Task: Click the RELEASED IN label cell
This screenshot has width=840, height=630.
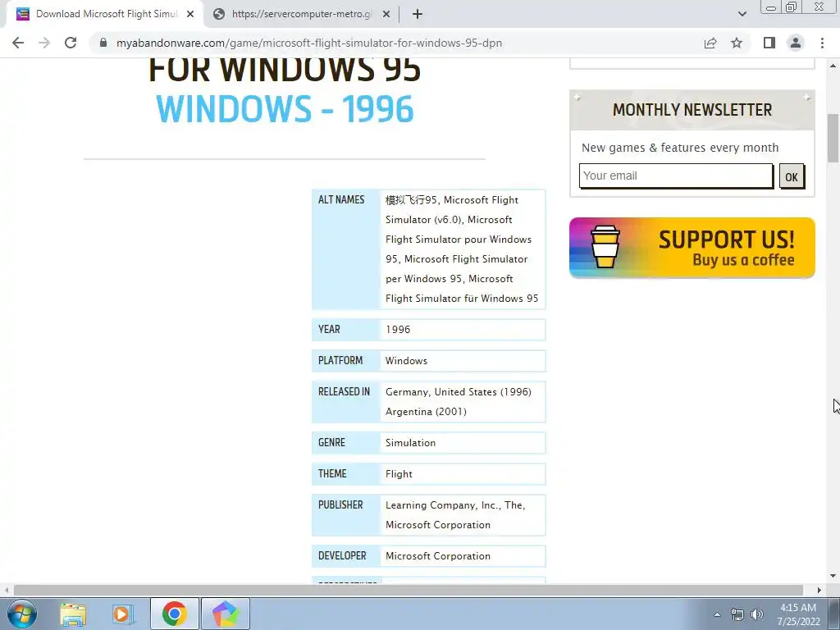Action: pyautogui.click(x=346, y=402)
